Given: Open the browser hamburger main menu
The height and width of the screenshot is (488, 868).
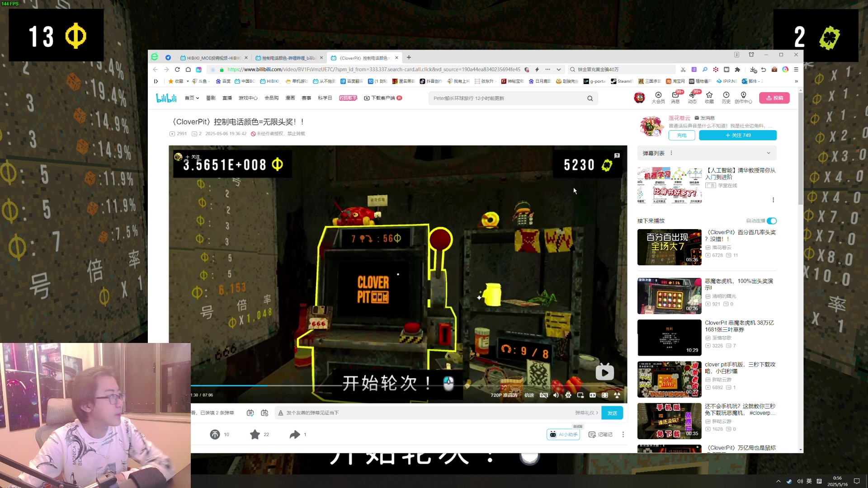Looking at the screenshot, I should (796, 70).
